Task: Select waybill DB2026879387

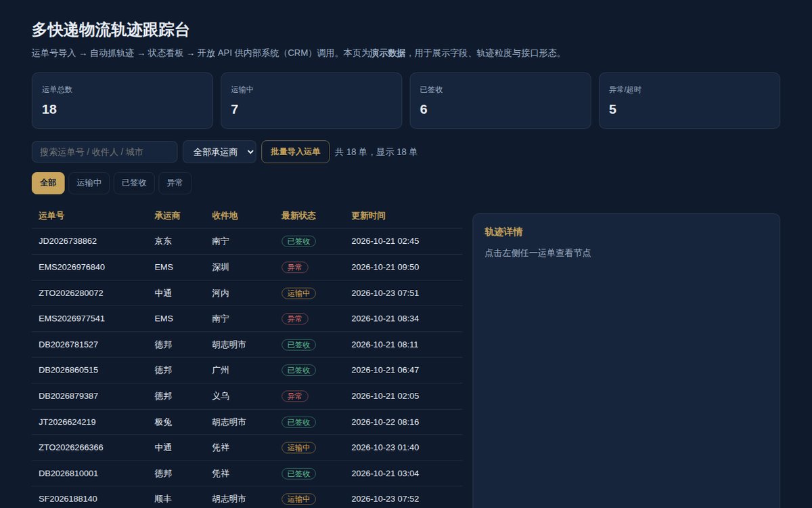Action: (x=247, y=396)
